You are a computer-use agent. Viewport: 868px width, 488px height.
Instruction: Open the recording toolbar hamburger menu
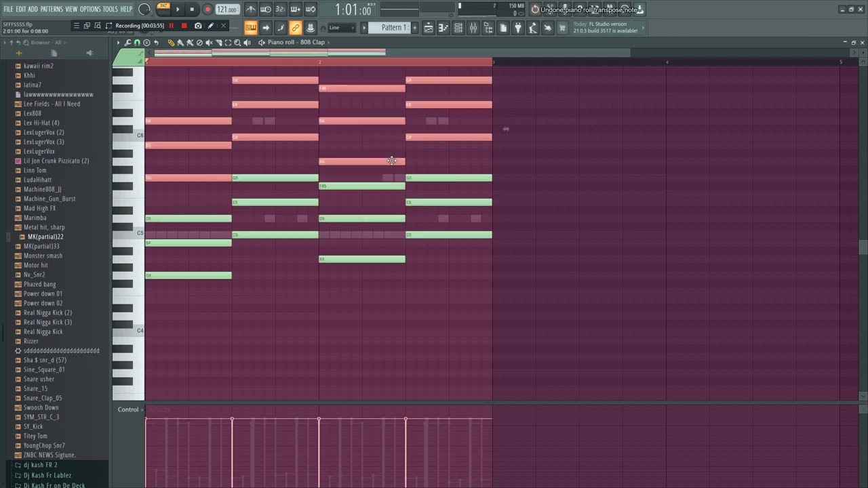coord(77,26)
